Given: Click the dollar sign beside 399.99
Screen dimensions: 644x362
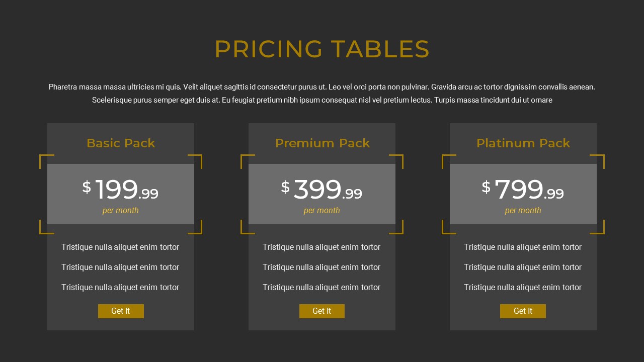Looking at the screenshot, I should click(x=285, y=187).
